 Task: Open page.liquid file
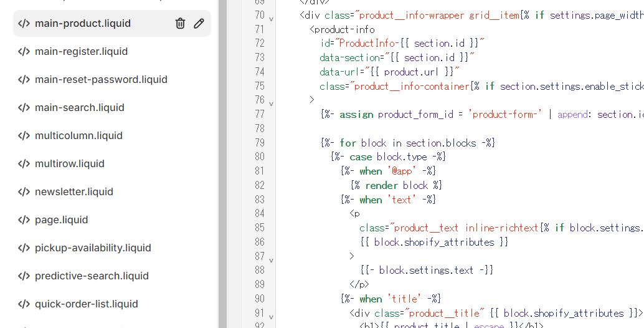pos(61,220)
